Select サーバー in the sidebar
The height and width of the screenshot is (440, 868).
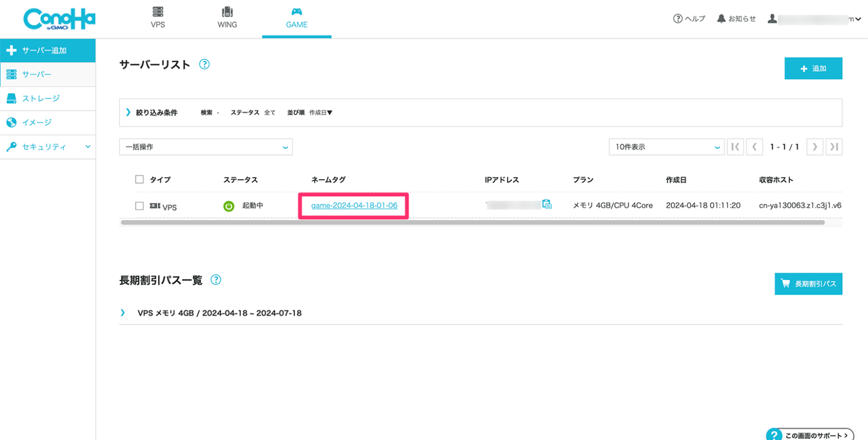point(47,74)
